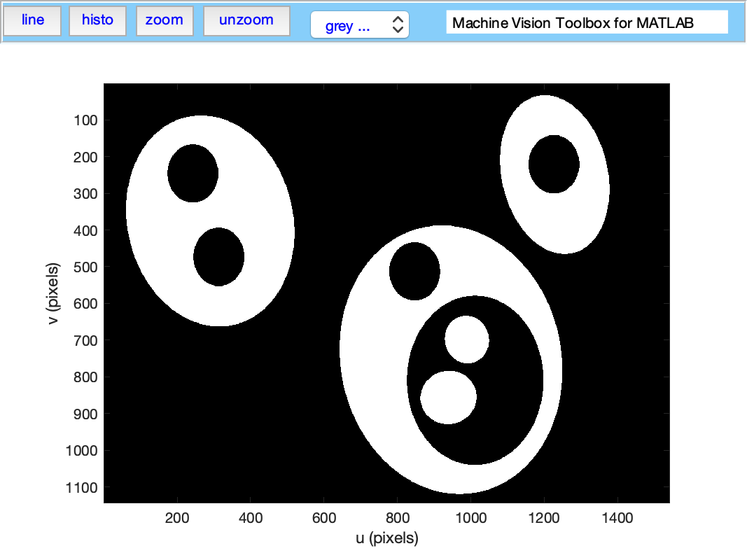
Task: Open the histo histogram tool
Action: point(97,20)
